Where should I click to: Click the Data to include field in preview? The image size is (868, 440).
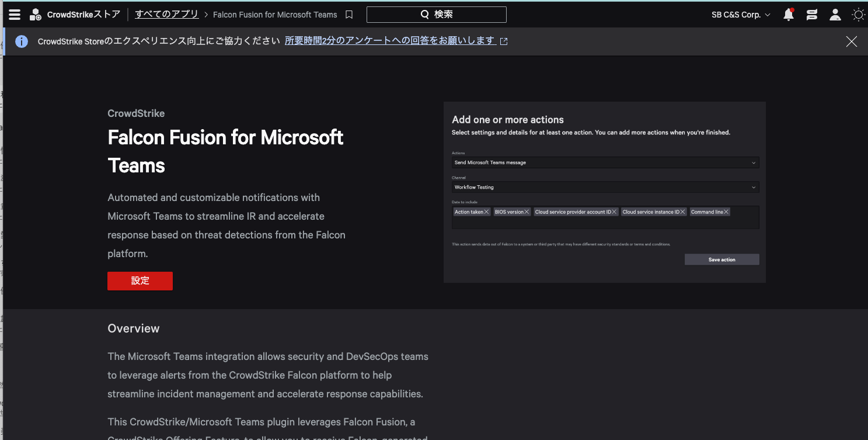pyautogui.click(x=605, y=217)
